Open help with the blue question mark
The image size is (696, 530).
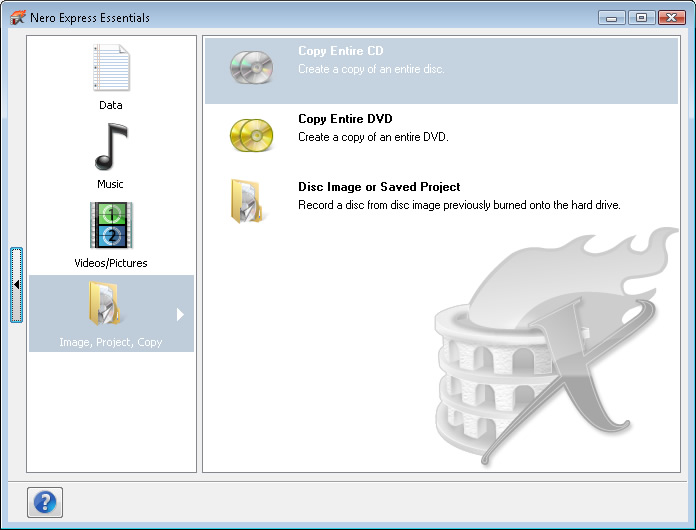pos(45,502)
